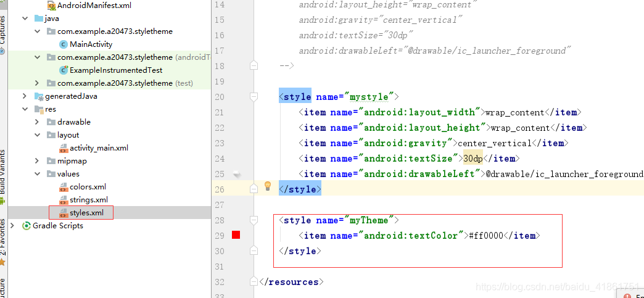This screenshot has width=644, height=298.
Task: Expand the drawable folder
Action: click(38, 122)
